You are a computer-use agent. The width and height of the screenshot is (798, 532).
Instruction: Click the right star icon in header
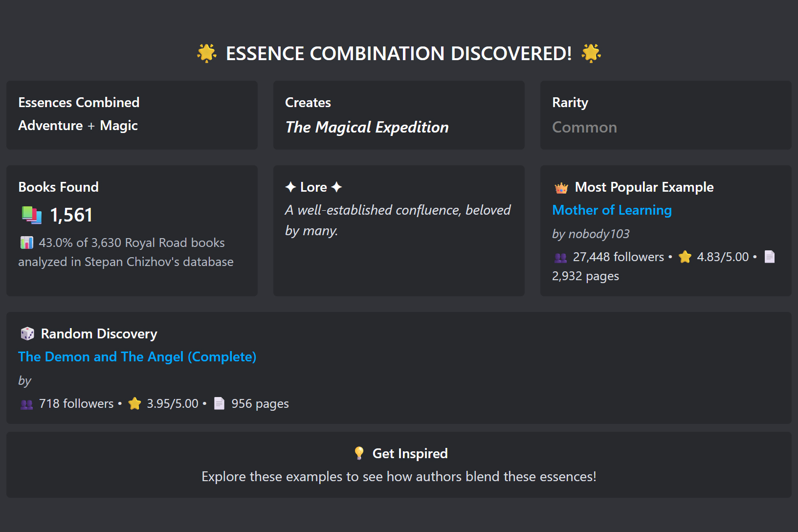click(x=591, y=53)
